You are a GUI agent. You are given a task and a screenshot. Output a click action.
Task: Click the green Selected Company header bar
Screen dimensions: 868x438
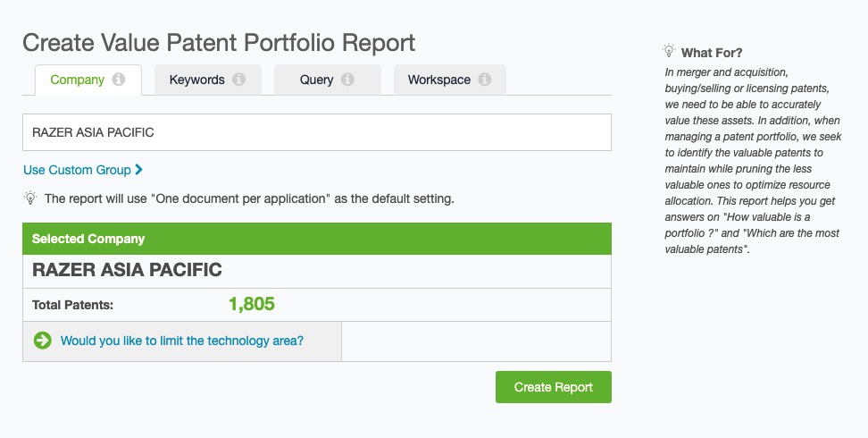click(316, 239)
